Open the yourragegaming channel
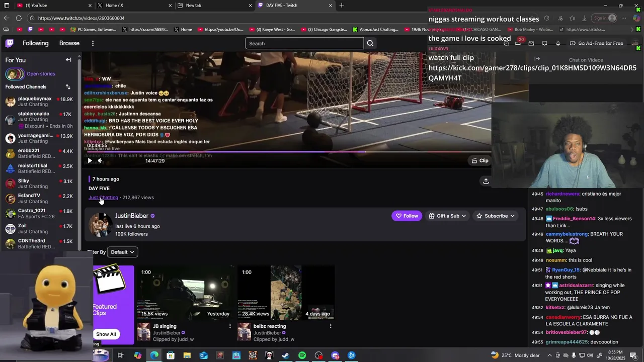The height and width of the screenshot is (362, 644). click(x=39, y=138)
